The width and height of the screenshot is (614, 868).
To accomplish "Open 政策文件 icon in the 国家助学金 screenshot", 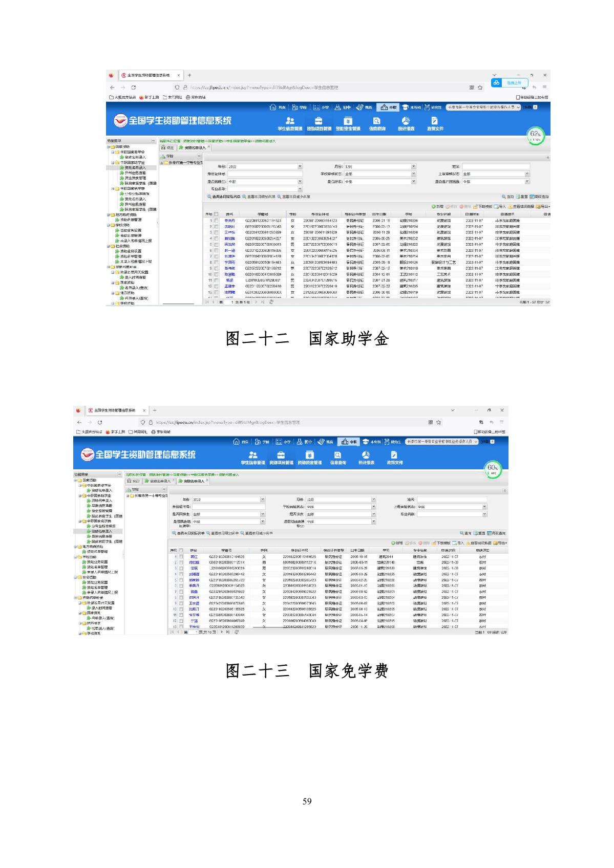I will [435, 123].
